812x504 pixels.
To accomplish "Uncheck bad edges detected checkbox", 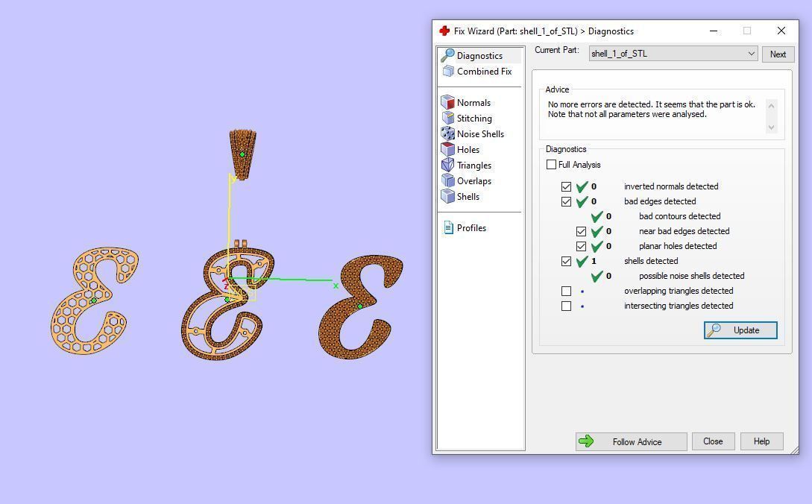I will click(566, 201).
